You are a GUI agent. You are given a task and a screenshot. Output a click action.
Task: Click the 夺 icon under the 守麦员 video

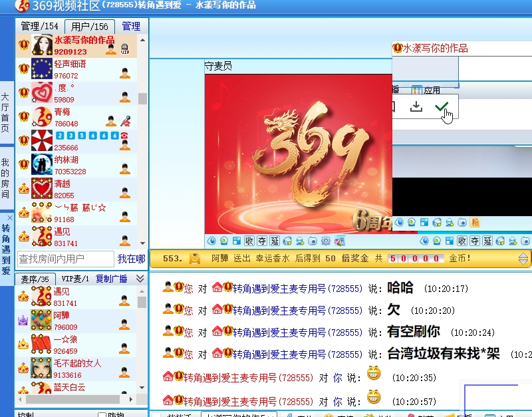coord(262,241)
